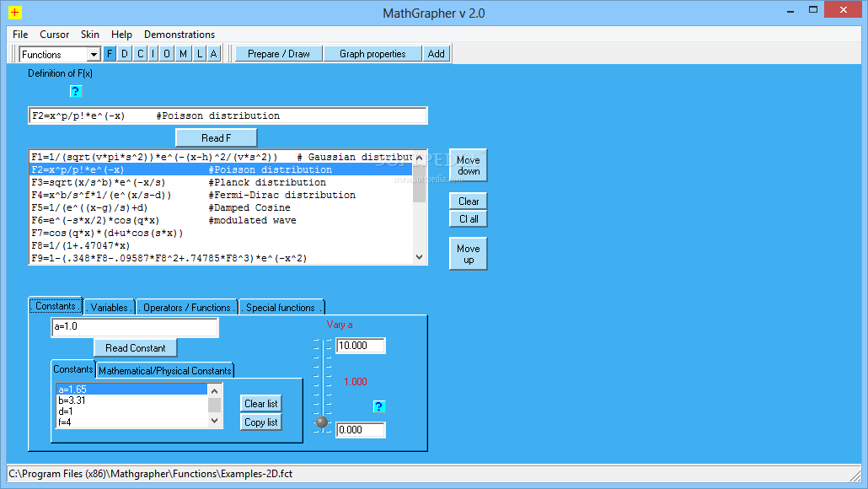Click the function definition input field
This screenshot has width=868, height=489.
(228, 116)
